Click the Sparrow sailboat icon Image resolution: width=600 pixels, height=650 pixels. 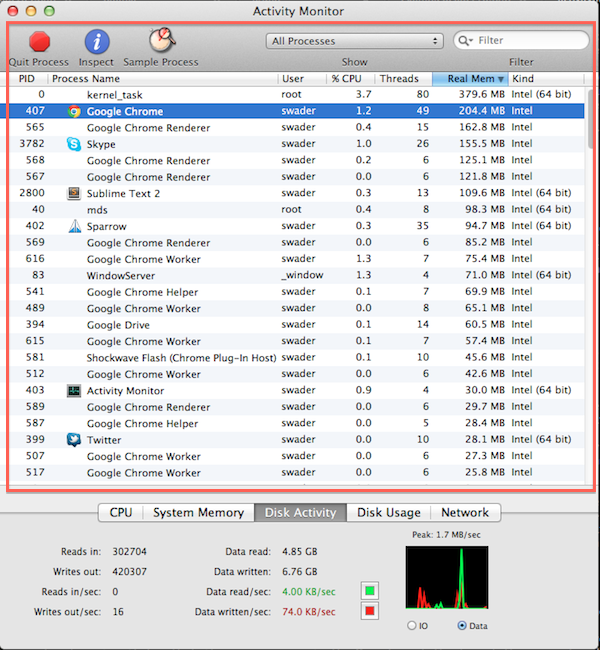pos(75,226)
